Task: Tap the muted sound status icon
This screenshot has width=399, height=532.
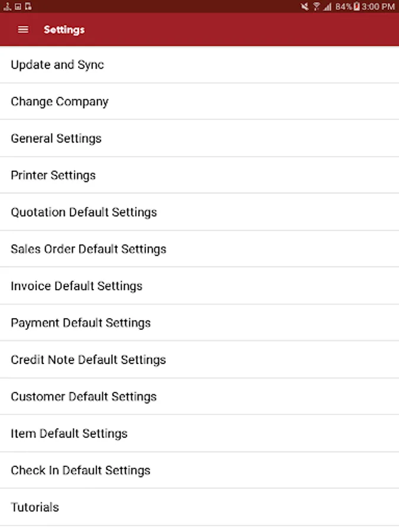Action: point(304,7)
